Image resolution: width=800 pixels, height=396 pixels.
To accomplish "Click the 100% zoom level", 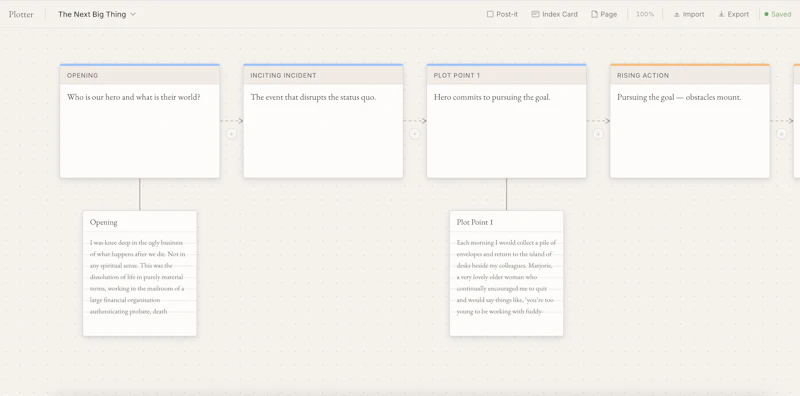I will pyautogui.click(x=645, y=14).
